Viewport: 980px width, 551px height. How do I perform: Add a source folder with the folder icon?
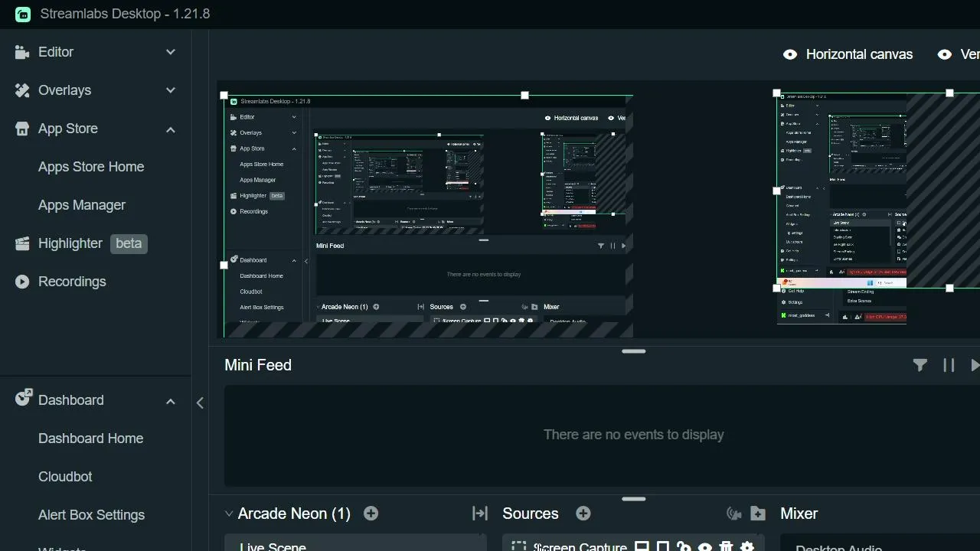click(758, 514)
